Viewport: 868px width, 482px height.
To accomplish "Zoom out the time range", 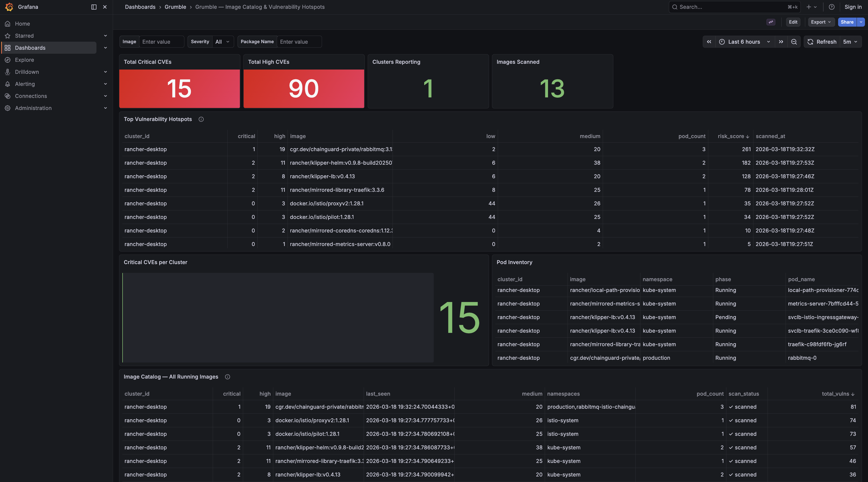I will pos(794,42).
